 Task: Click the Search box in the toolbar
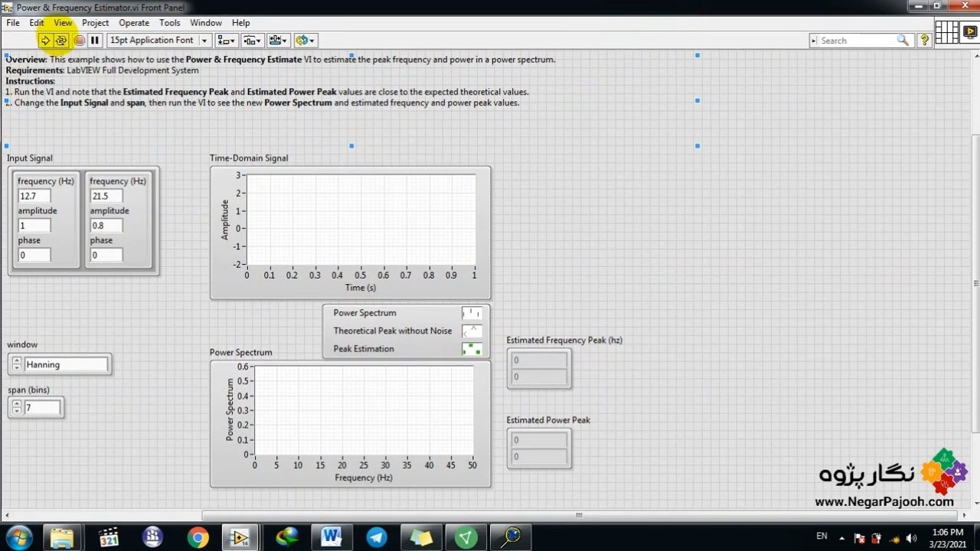coord(856,41)
